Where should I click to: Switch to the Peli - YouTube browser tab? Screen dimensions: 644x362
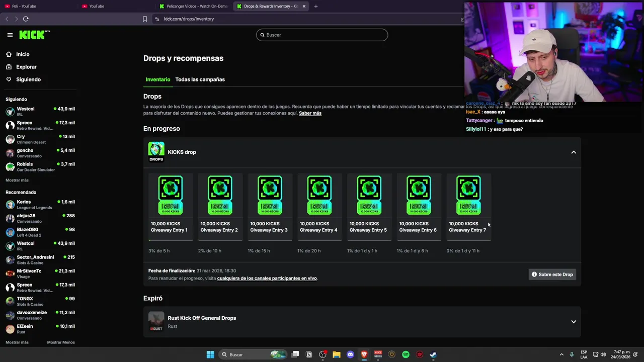[39, 6]
